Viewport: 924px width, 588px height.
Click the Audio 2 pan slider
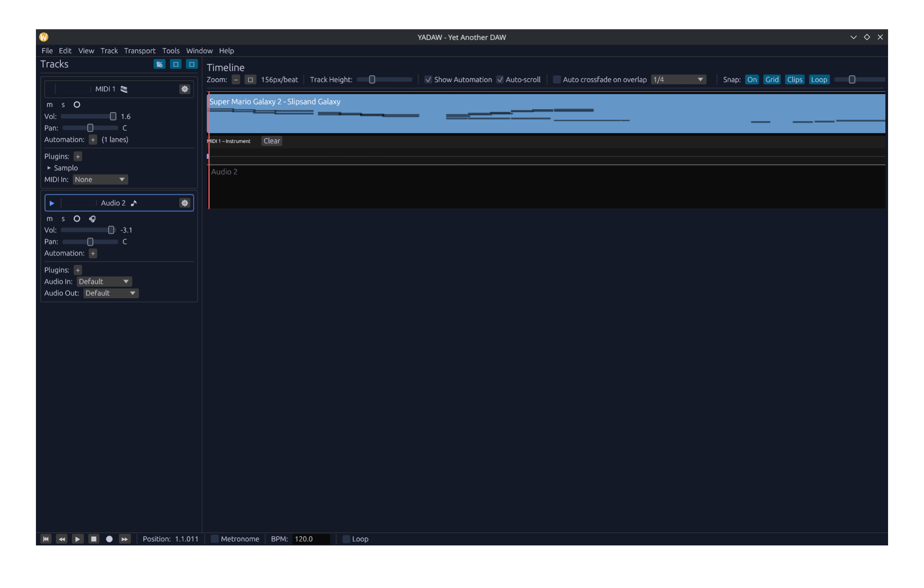[x=90, y=242]
